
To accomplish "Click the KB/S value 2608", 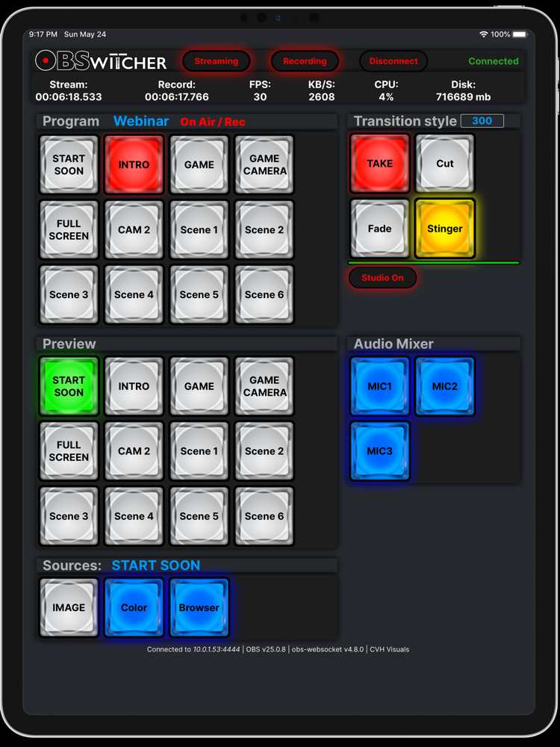I will point(321,97).
